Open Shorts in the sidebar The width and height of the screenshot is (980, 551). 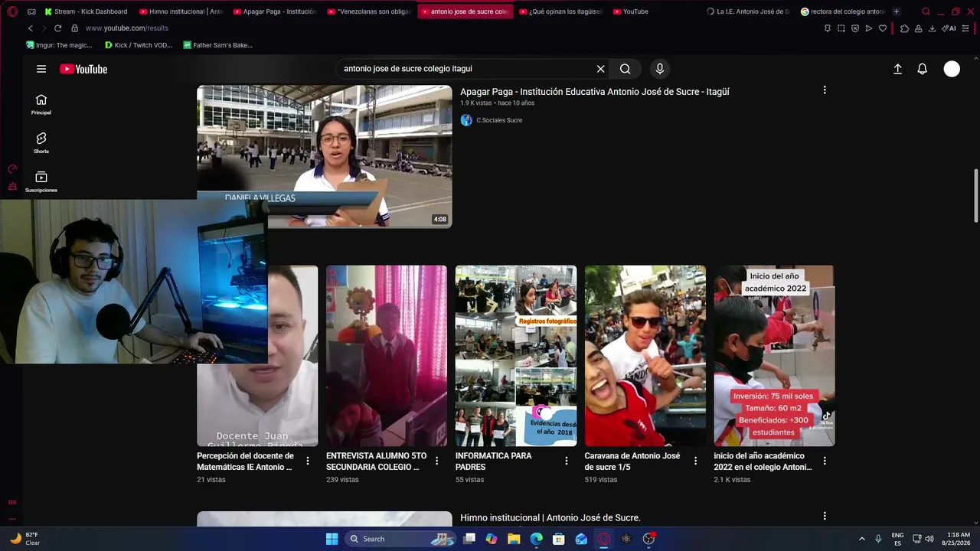point(41,142)
